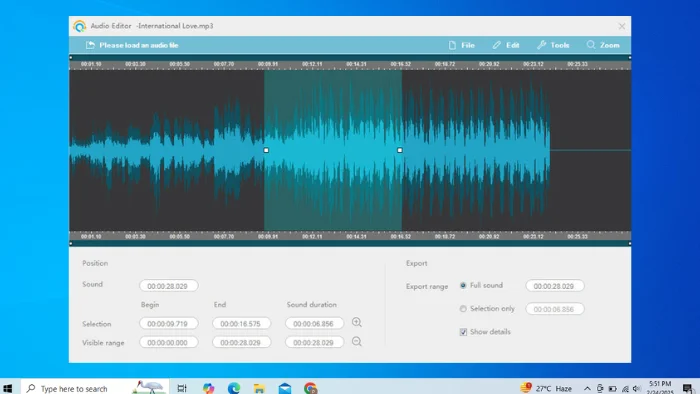The height and width of the screenshot is (394, 700).
Task: Click the Audio Editor app logo
Action: point(79,26)
